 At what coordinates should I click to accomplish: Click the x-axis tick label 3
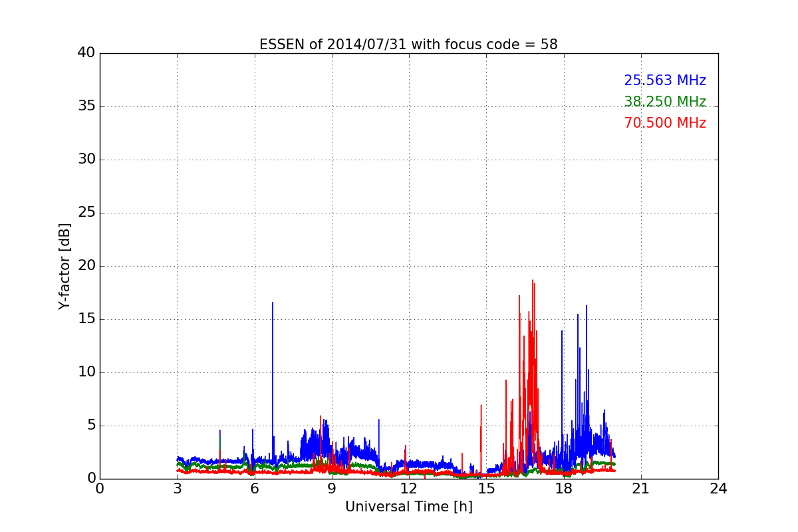(x=177, y=489)
